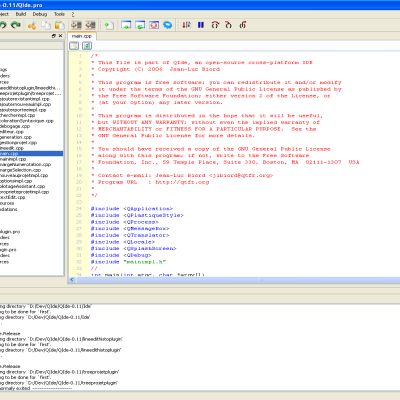Click line number 10 in editor margin
The image size is (400, 400).
coord(79,116)
